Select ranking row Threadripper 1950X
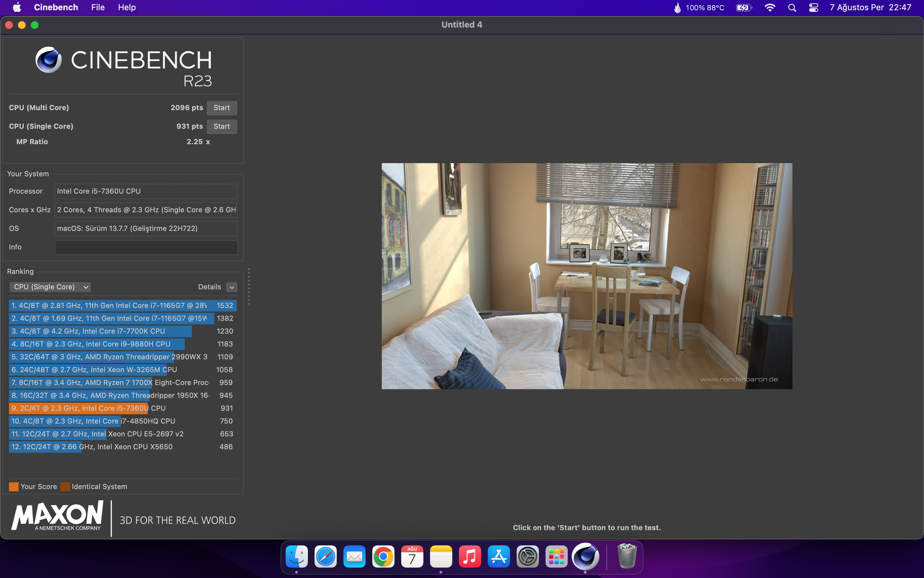Image resolution: width=924 pixels, height=578 pixels. point(123,396)
